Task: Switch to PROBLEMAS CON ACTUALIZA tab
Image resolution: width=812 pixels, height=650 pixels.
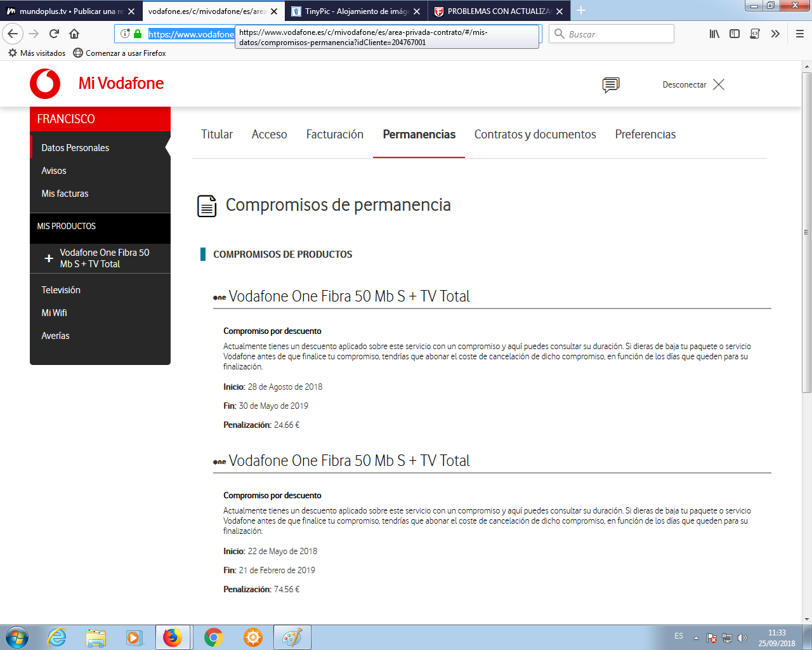Action: 499,11
